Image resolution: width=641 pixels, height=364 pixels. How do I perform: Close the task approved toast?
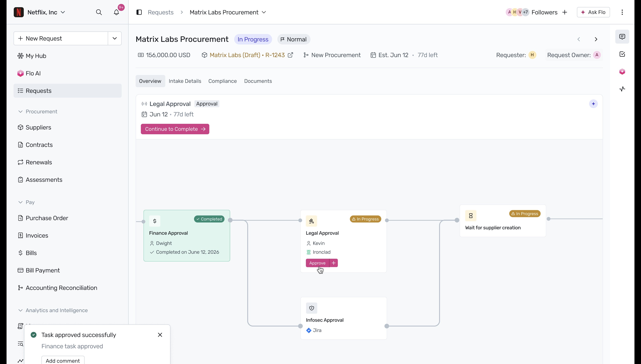click(x=160, y=335)
